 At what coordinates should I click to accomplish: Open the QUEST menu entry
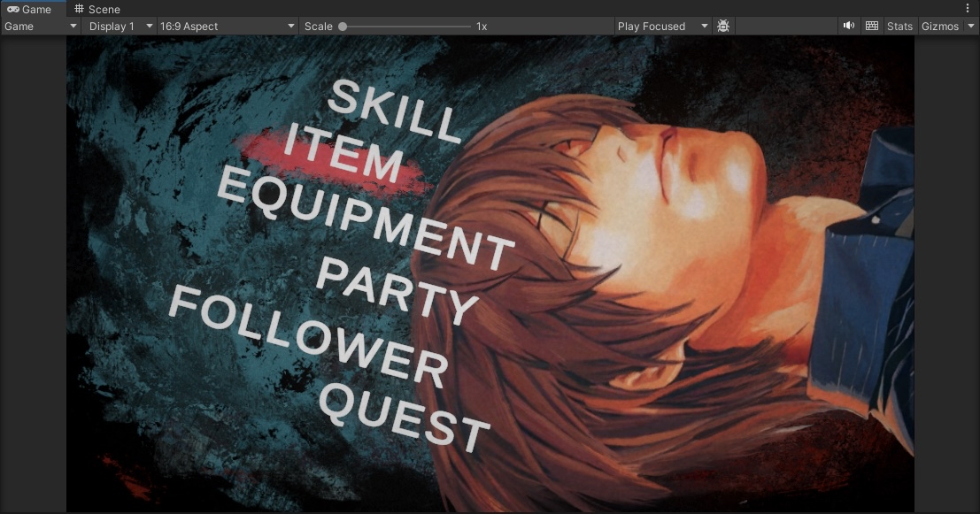403,417
